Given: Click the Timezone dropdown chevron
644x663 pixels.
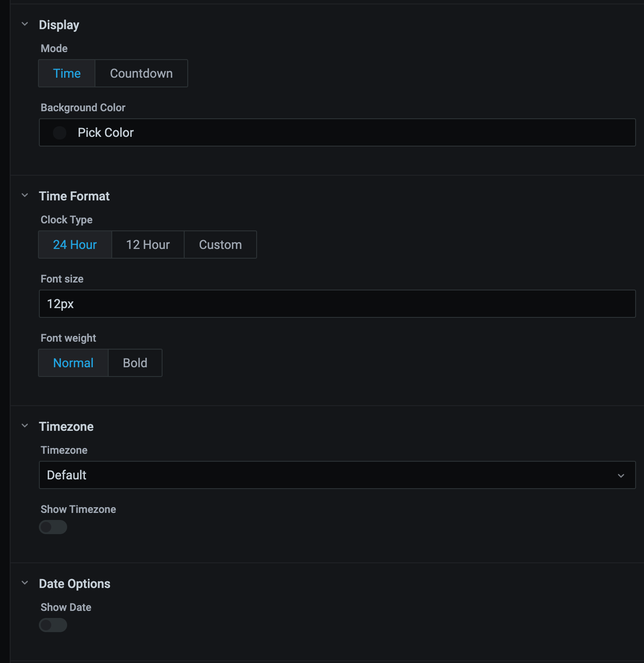Looking at the screenshot, I should click(621, 475).
